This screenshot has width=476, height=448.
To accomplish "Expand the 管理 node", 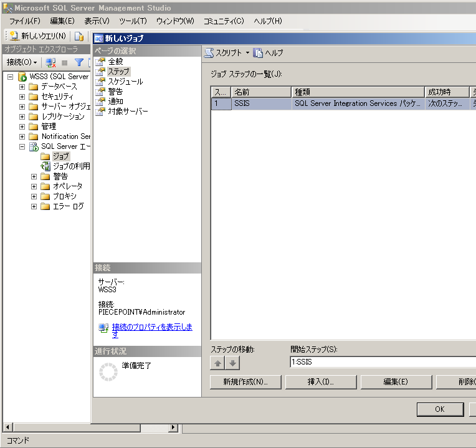I will (22, 126).
